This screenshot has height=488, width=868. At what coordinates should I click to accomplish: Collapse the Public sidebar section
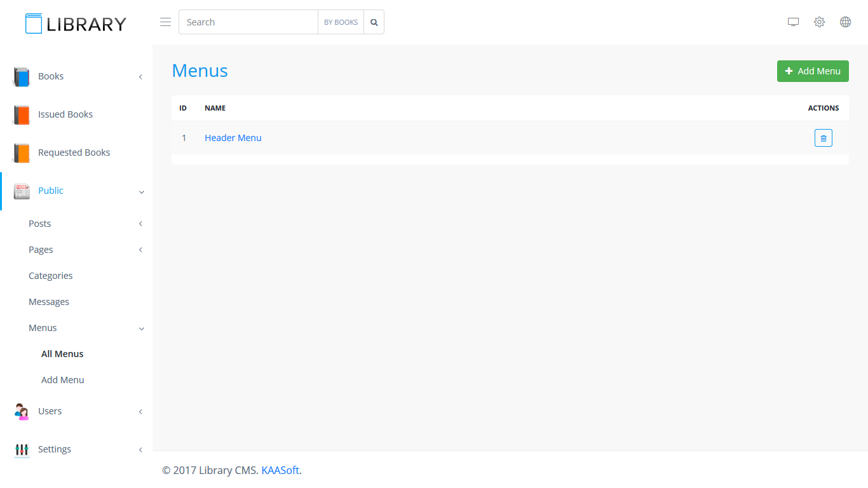(51, 191)
